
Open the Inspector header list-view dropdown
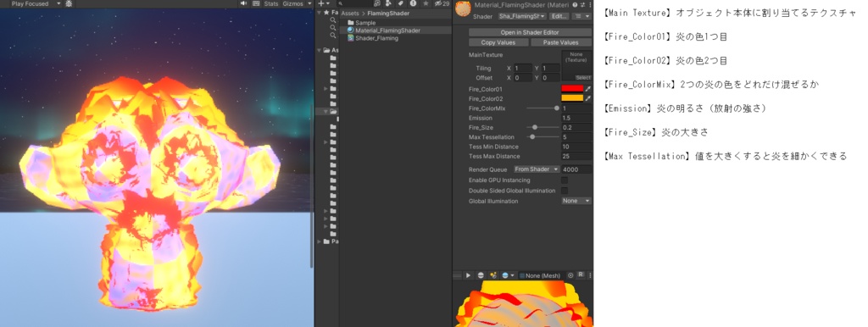581,17
